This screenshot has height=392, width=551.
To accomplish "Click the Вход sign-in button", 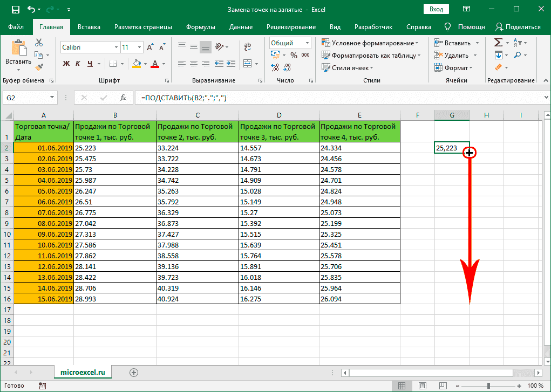I will click(x=436, y=9).
